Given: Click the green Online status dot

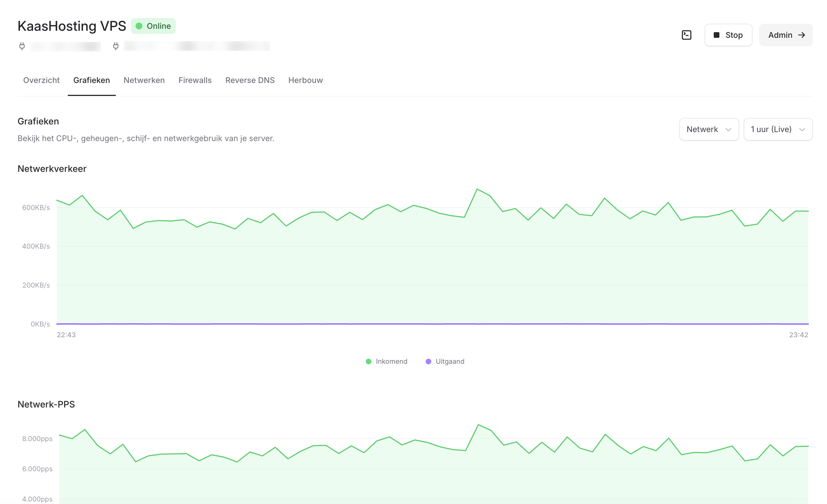Looking at the screenshot, I should (x=139, y=26).
